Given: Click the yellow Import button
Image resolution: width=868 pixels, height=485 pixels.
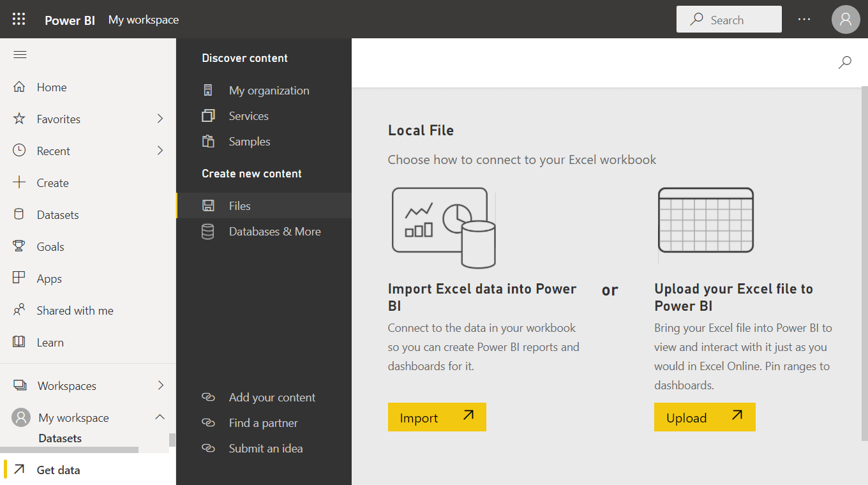Looking at the screenshot, I should pos(437,417).
